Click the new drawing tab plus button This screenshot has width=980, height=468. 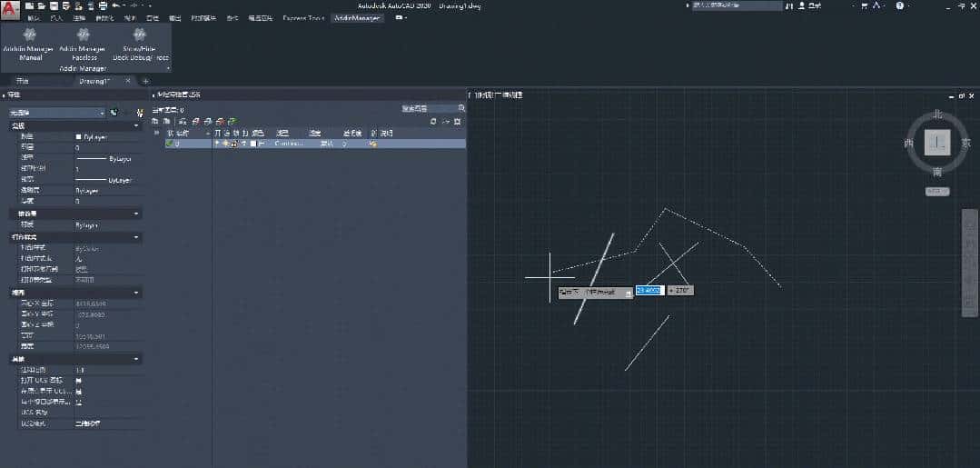tap(145, 81)
